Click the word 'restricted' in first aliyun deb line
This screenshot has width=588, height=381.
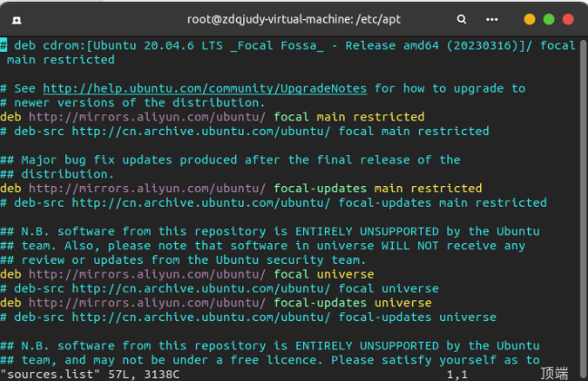point(388,117)
